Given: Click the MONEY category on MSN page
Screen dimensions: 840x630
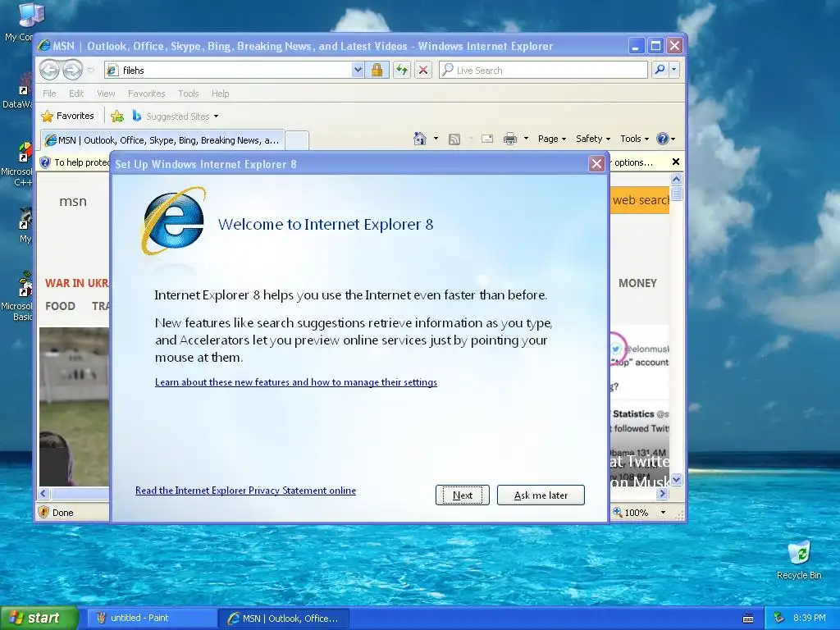Looking at the screenshot, I should click(x=637, y=283).
